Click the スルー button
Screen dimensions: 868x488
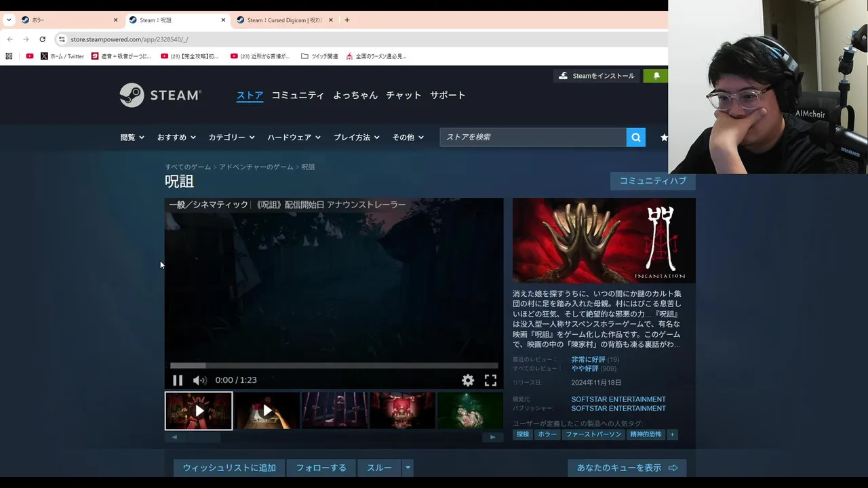379,468
